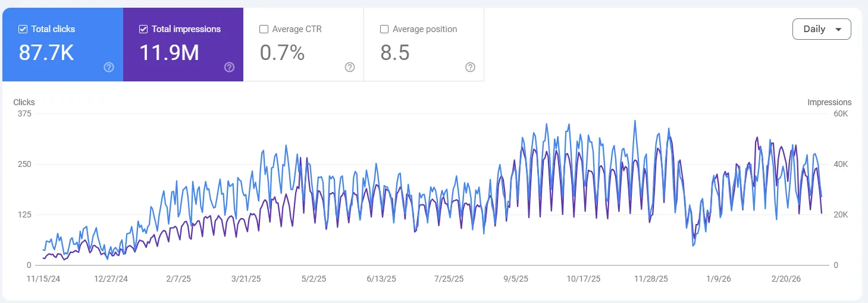
Task: Enable the Average CTR checkbox
Action: pyautogui.click(x=264, y=29)
